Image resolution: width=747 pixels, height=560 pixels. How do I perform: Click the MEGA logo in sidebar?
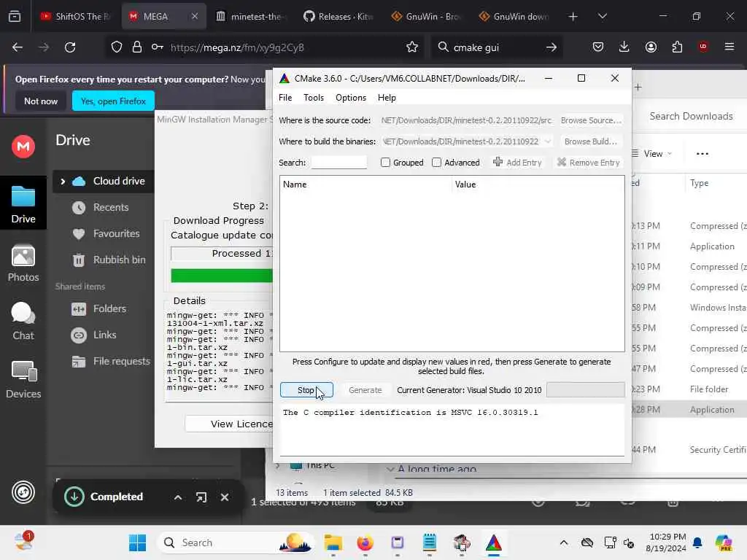click(x=23, y=146)
